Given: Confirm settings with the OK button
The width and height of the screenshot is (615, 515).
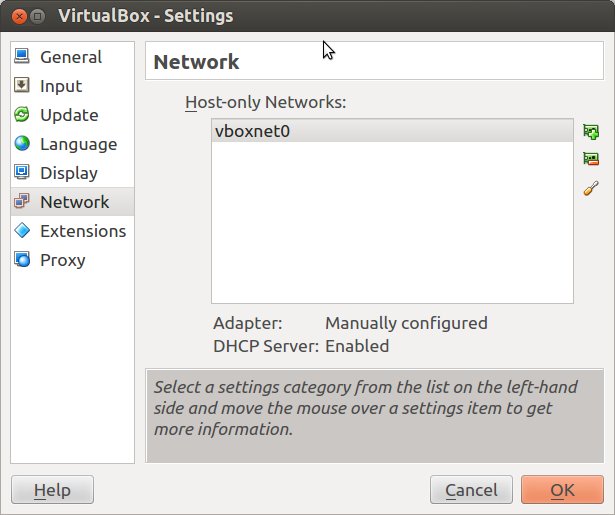Looking at the screenshot, I should point(562,490).
